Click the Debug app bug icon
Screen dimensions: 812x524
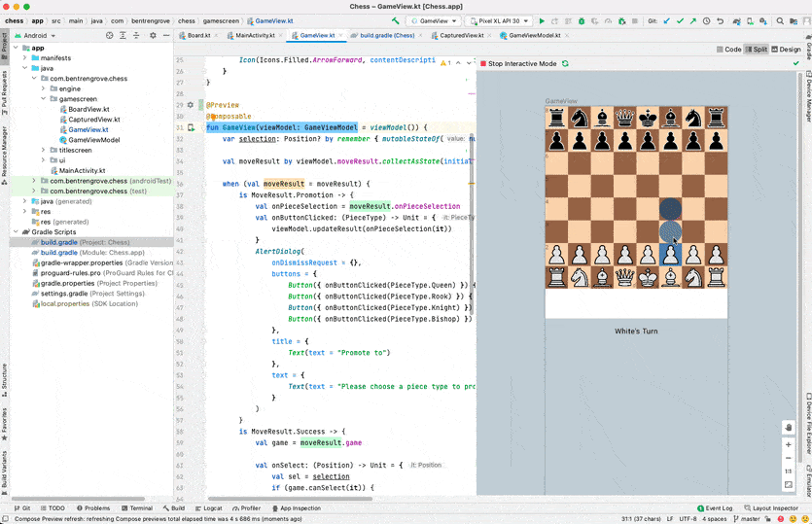[582, 20]
